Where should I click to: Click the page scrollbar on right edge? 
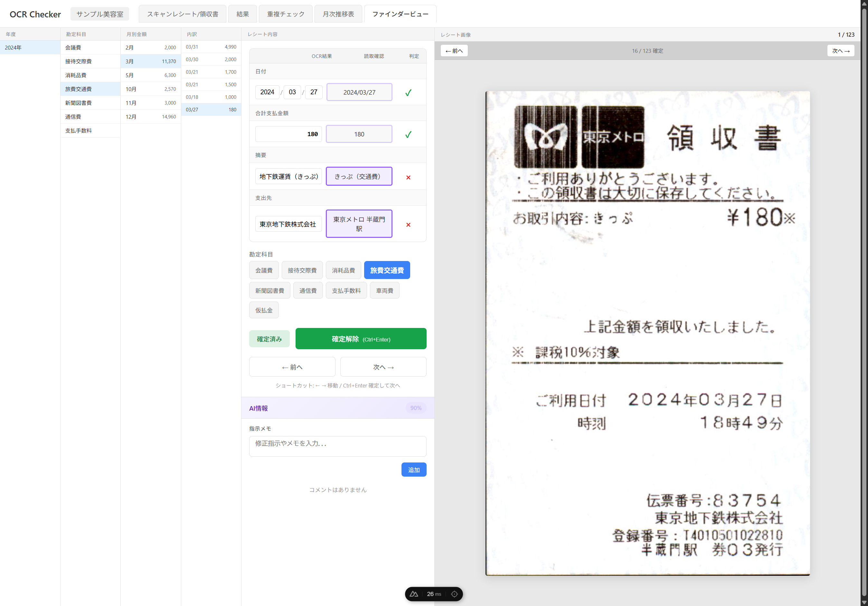(864, 302)
